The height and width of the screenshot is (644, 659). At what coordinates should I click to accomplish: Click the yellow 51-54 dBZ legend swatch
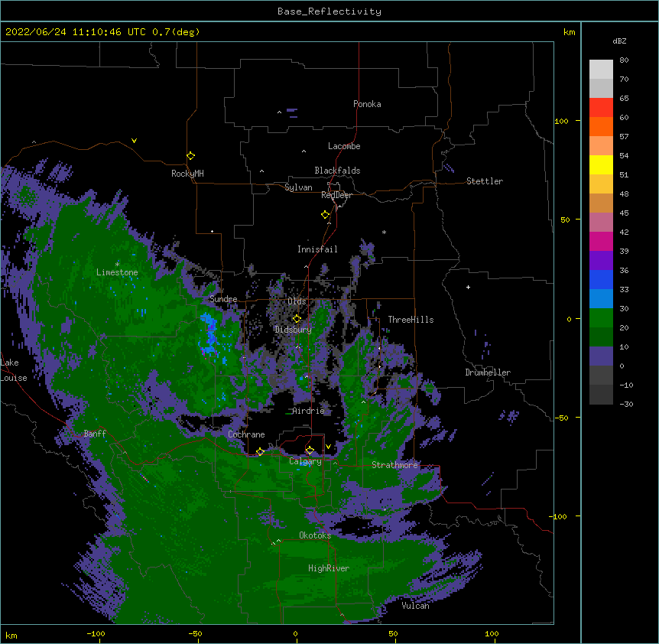point(601,164)
